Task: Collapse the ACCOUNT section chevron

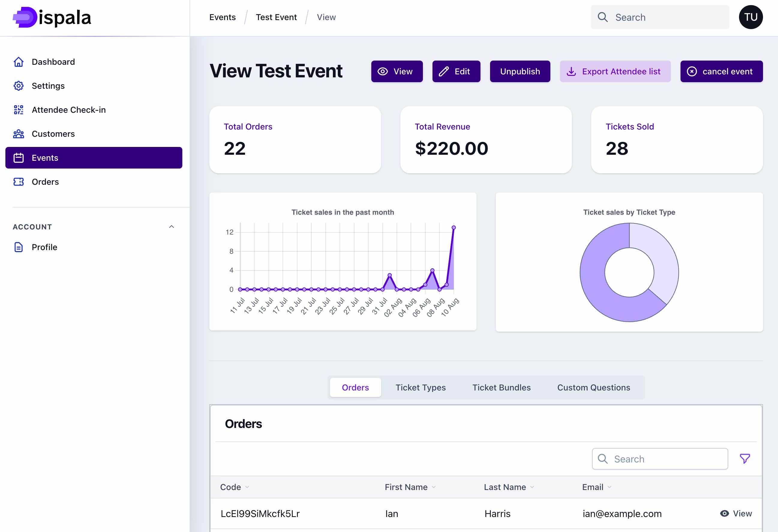Action: [x=171, y=227]
